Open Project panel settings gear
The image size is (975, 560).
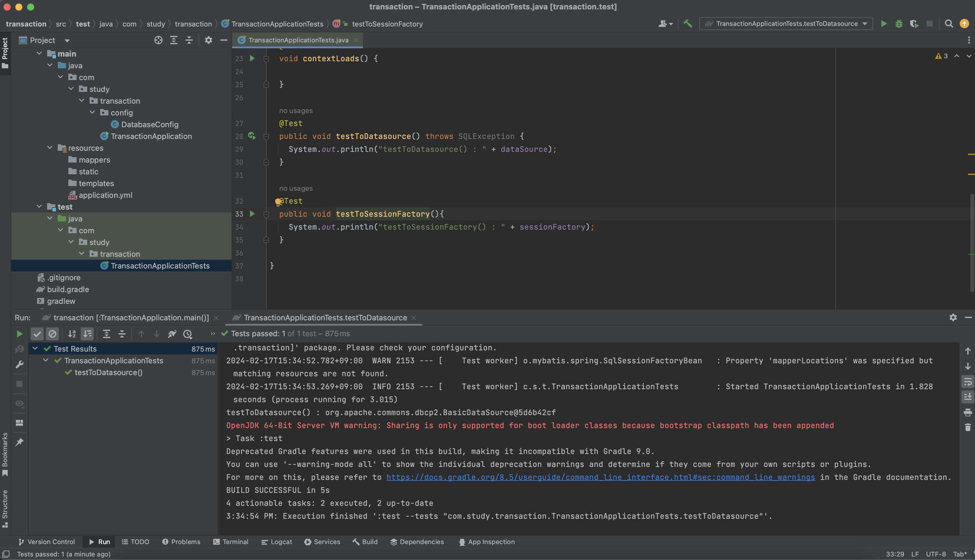click(208, 40)
